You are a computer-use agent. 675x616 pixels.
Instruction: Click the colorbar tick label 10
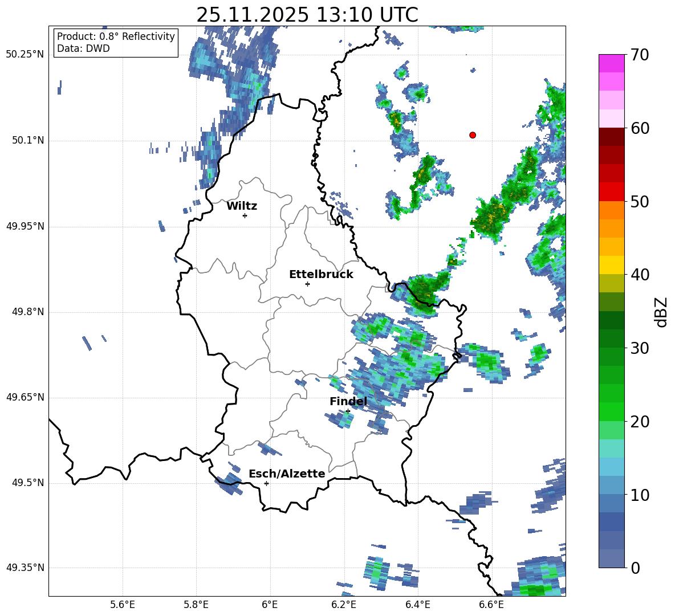(x=640, y=495)
